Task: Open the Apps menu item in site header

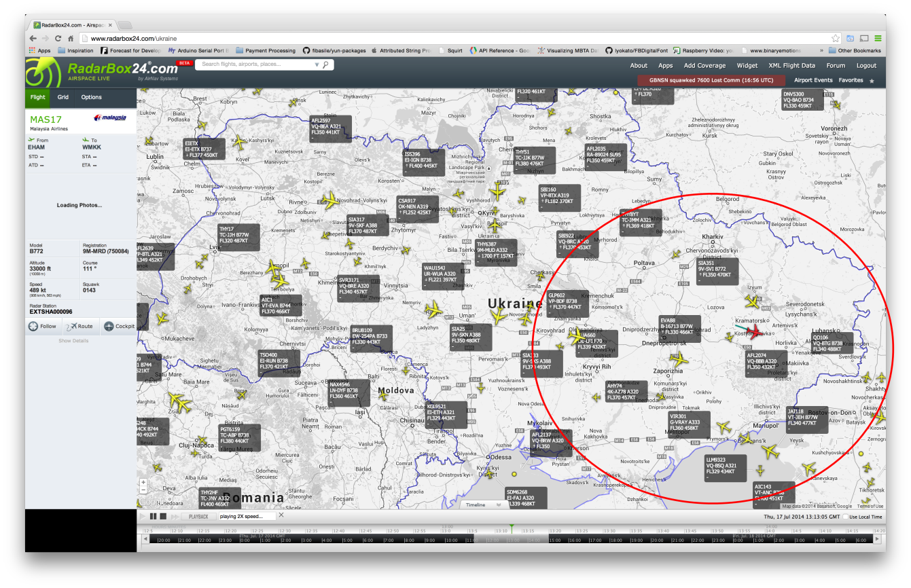Action: coord(666,66)
